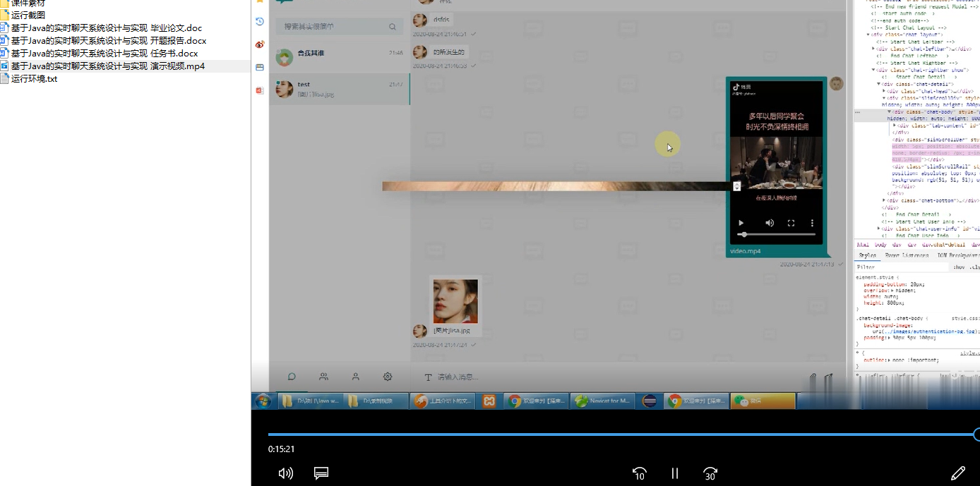Click the html breadcrumb in DevTools

click(863, 245)
